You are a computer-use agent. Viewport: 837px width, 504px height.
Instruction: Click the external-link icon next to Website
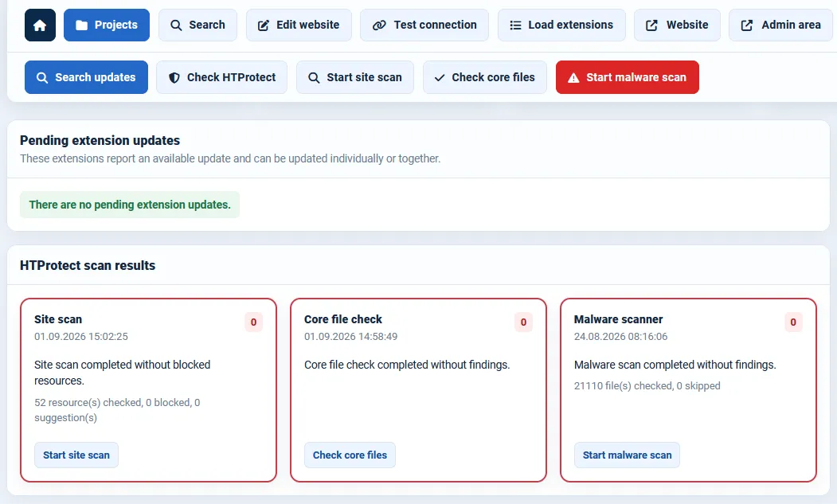tap(651, 25)
